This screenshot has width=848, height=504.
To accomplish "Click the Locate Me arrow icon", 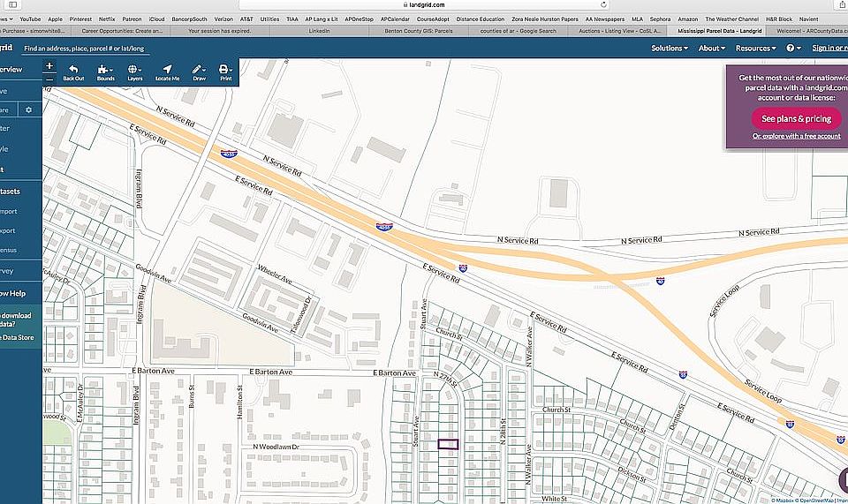I will pos(167,72).
